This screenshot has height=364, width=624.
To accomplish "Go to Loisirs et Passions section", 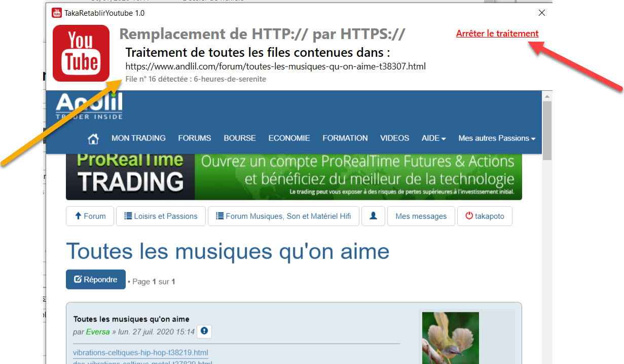I will coord(161,216).
